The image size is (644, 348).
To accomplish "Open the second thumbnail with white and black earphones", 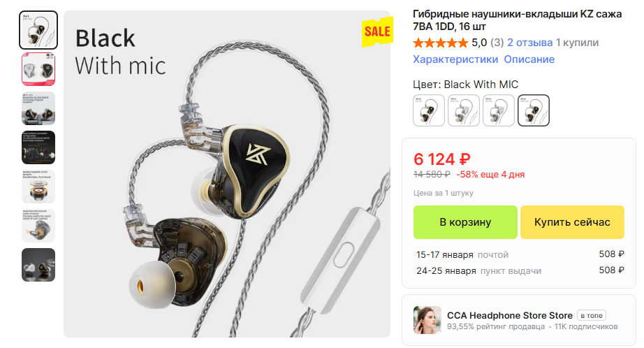I will 38,69.
